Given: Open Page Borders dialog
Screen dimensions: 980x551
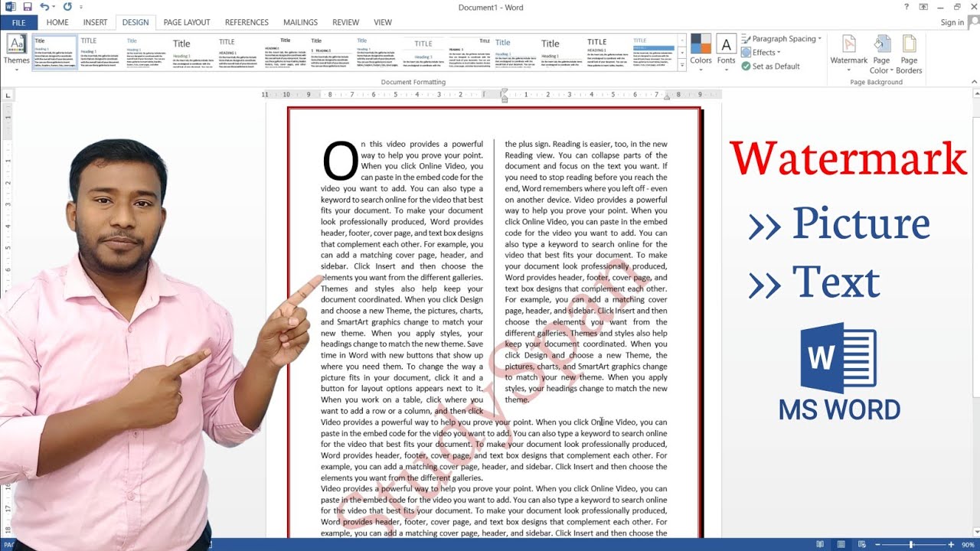Looking at the screenshot, I should (909, 53).
